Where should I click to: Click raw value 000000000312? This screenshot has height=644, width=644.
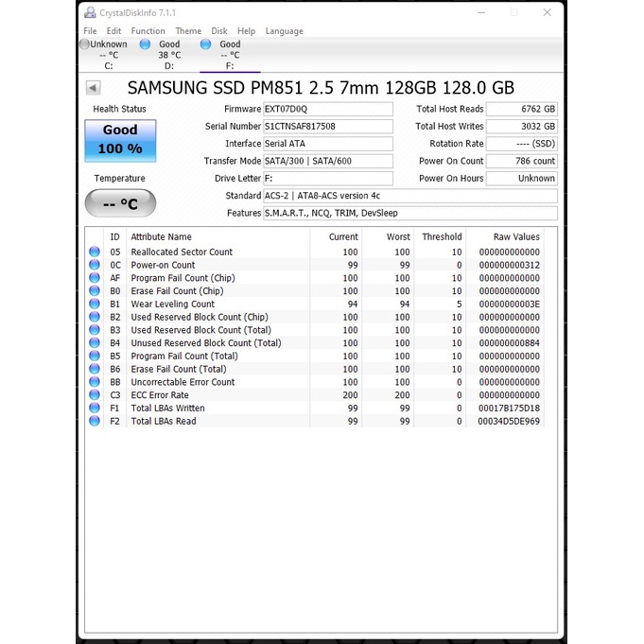point(510,265)
